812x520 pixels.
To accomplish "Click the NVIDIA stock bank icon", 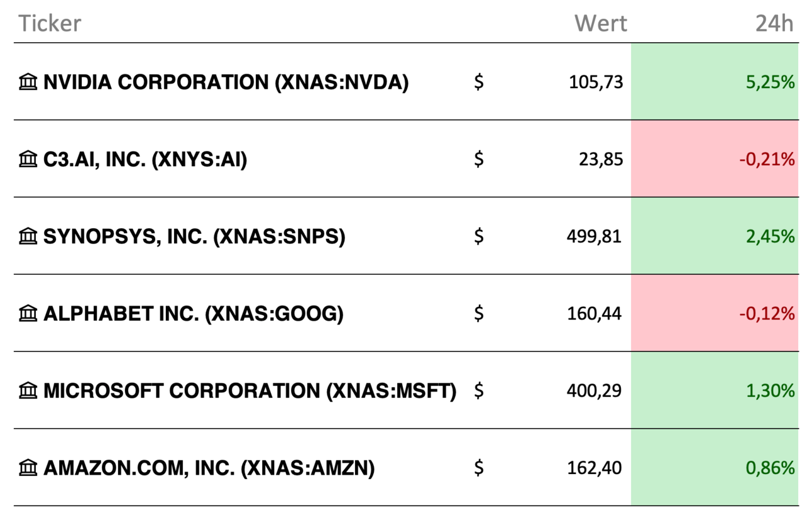I will 28,82.
